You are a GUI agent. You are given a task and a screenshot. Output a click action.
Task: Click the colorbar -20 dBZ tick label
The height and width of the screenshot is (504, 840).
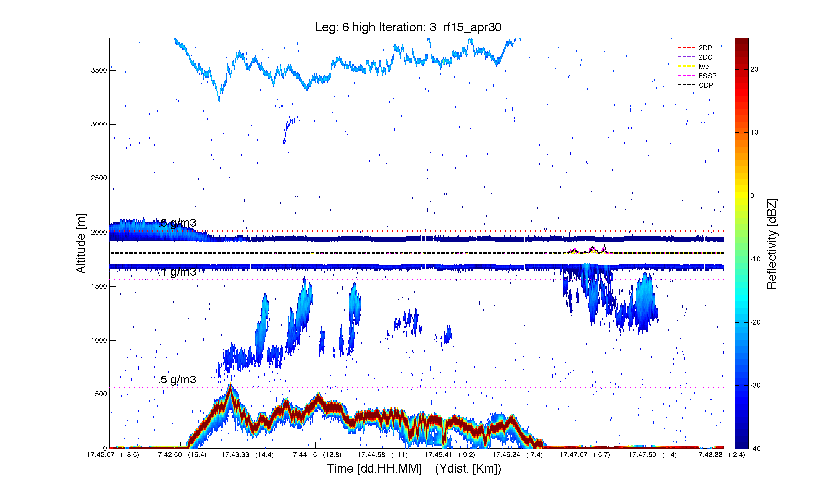coord(755,322)
